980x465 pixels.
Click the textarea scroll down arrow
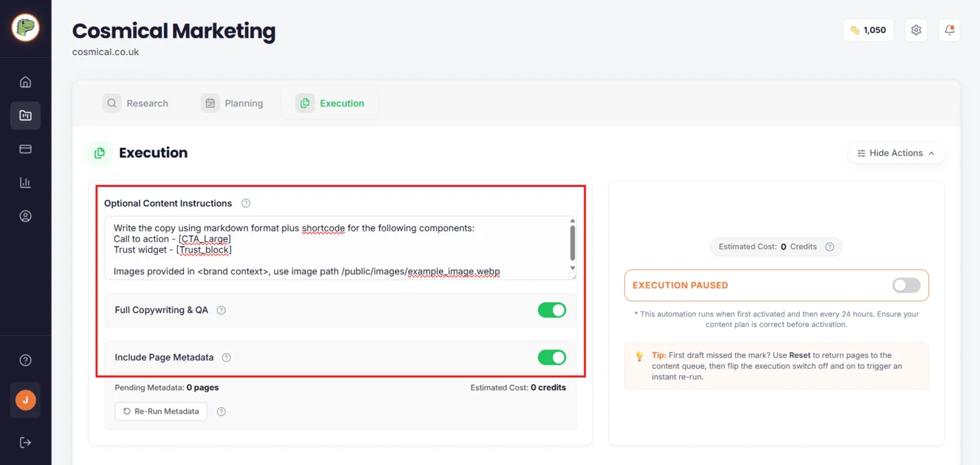point(573,268)
